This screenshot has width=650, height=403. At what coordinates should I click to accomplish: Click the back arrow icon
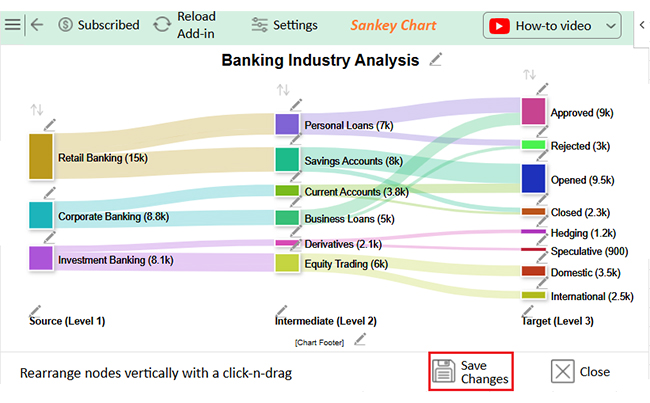tap(37, 25)
